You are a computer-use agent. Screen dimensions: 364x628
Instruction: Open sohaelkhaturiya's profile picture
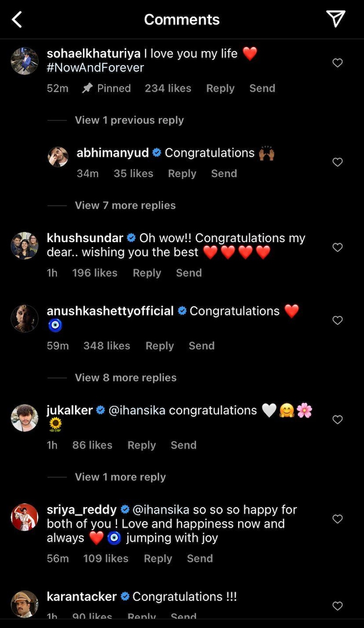tap(24, 61)
